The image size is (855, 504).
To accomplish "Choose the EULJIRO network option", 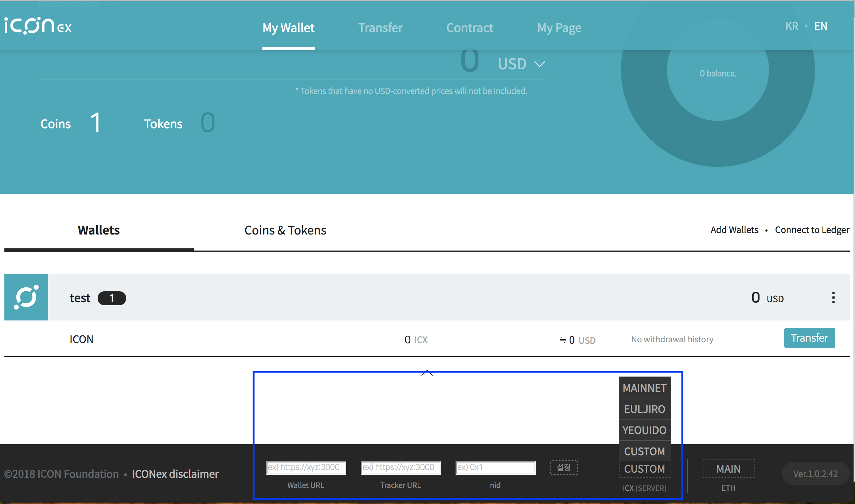I will (x=644, y=409).
